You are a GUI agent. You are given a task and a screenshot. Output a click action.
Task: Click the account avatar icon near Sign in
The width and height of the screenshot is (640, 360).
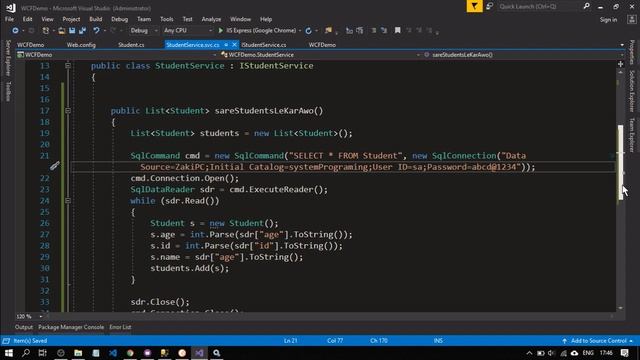[x=631, y=20]
